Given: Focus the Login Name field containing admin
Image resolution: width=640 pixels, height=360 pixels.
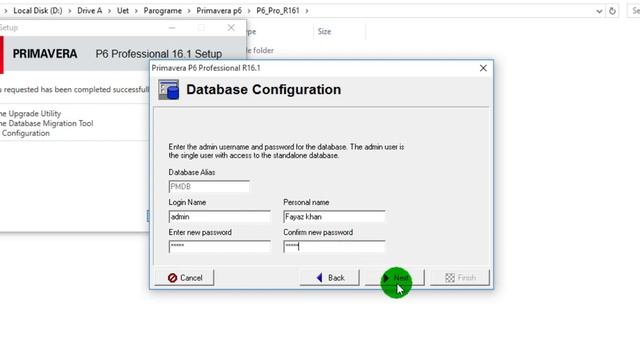Looking at the screenshot, I should [x=220, y=217].
